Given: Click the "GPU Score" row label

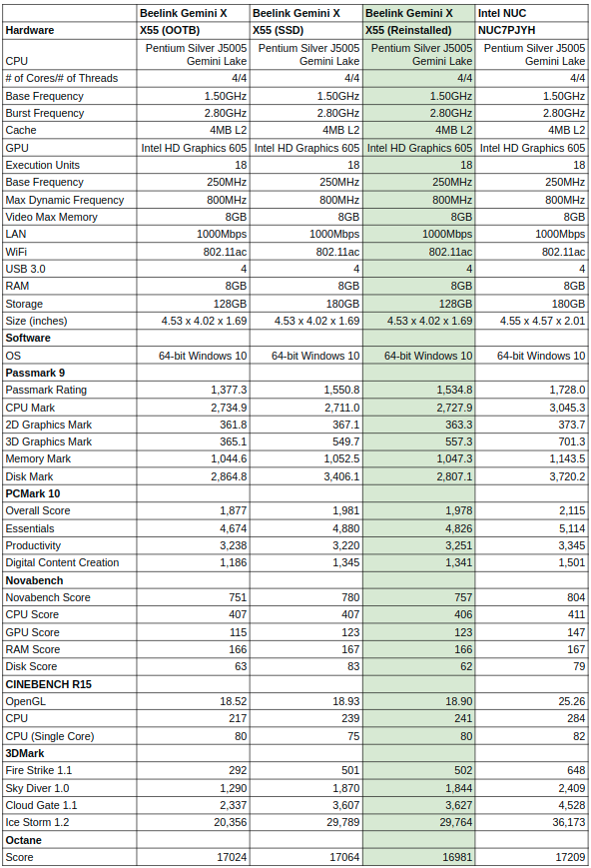Looking at the screenshot, I should pos(32,632).
